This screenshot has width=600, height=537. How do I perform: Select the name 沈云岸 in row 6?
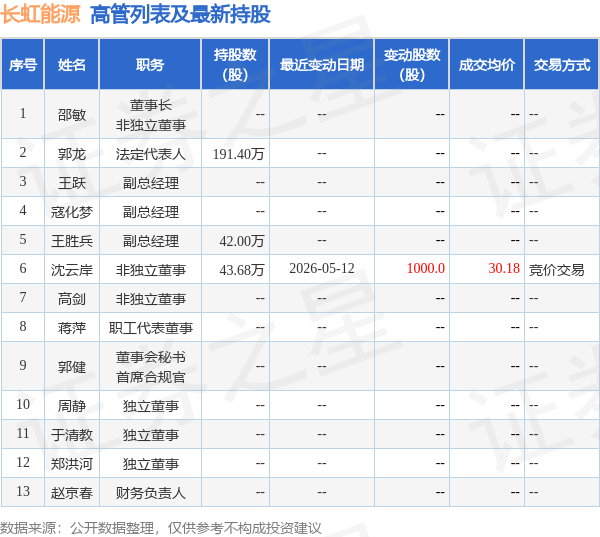pos(72,270)
